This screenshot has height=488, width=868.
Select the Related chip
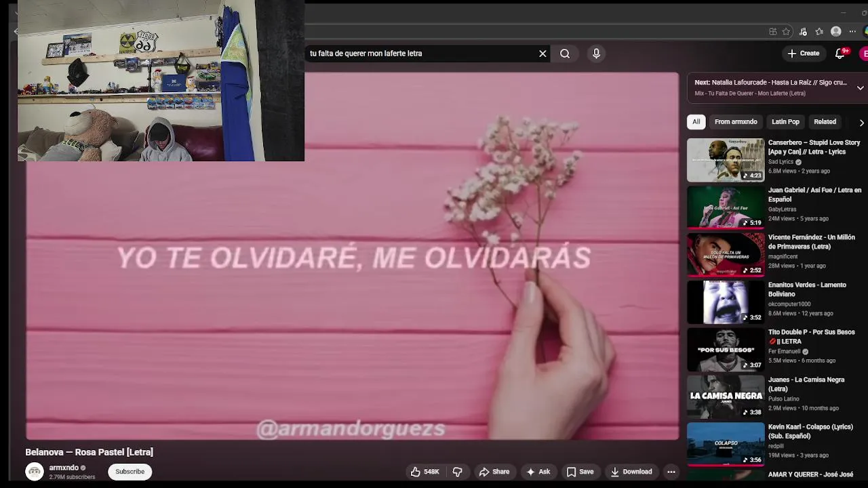[825, 122]
